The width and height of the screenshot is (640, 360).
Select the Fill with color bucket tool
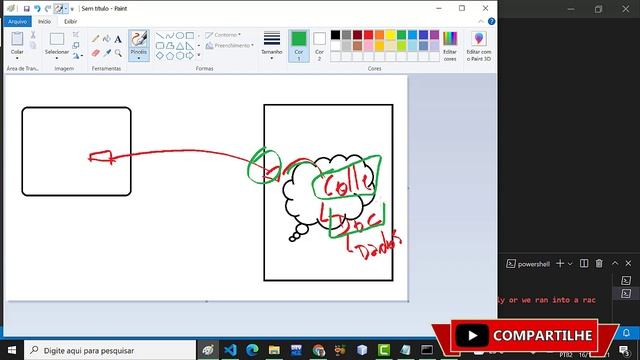107,39
